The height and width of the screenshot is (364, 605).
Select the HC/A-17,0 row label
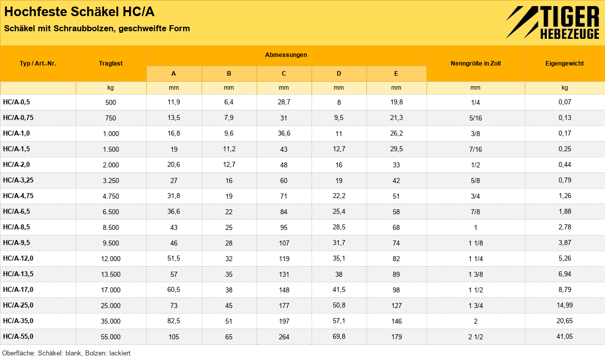click(x=18, y=290)
